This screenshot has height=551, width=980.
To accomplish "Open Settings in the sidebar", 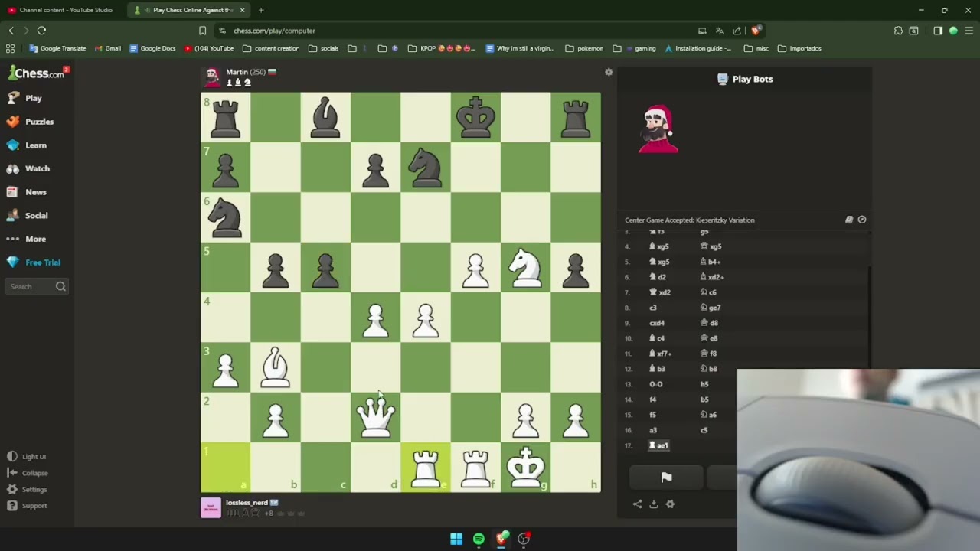I will pos(28,489).
